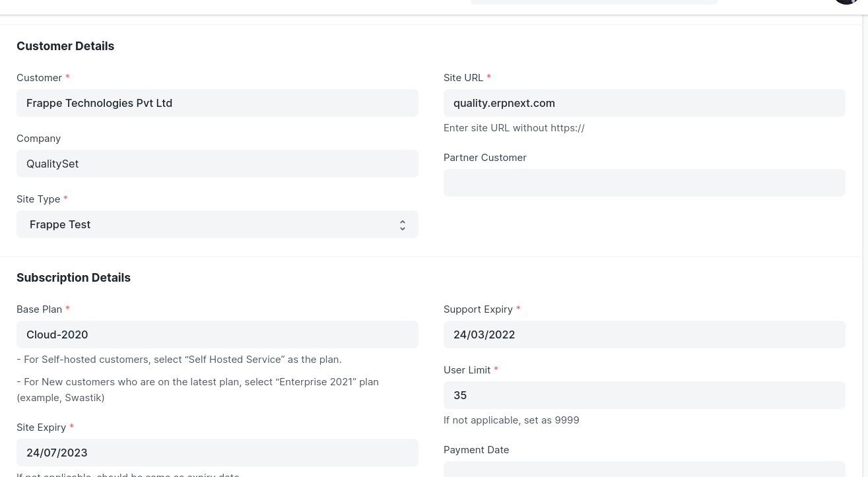
Task: Click the Customer Details section heading
Action: tap(65, 46)
